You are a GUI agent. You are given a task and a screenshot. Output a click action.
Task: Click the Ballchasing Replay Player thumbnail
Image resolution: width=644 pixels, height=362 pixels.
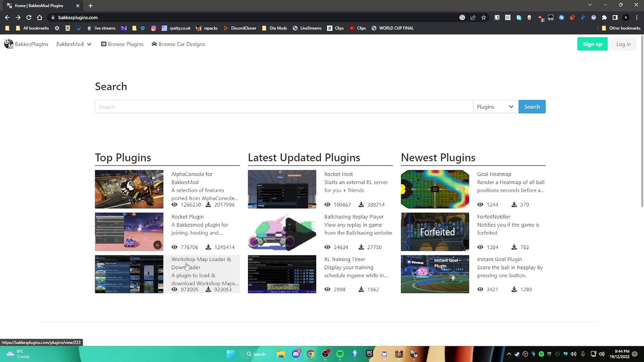(x=282, y=232)
